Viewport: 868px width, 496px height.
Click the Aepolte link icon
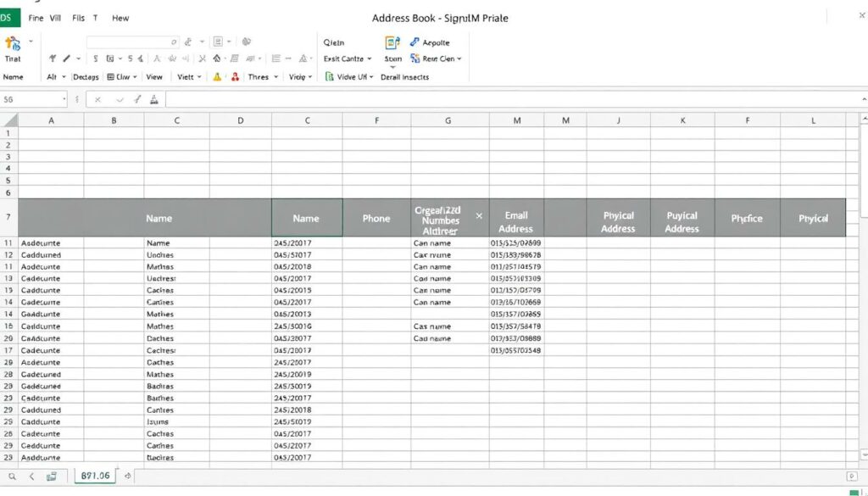(415, 42)
